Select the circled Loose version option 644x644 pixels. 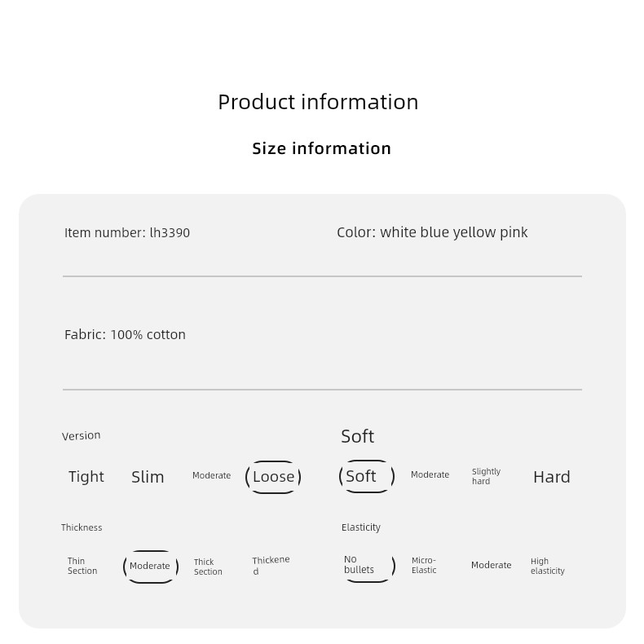273,477
